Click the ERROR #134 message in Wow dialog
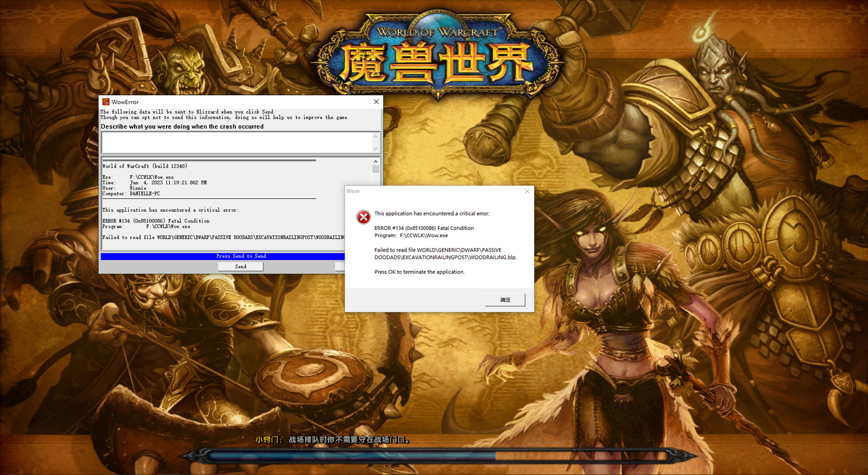 [424, 228]
